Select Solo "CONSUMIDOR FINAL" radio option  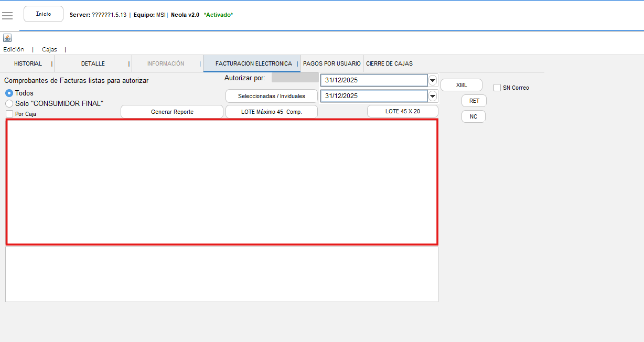(x=9, y=103)
